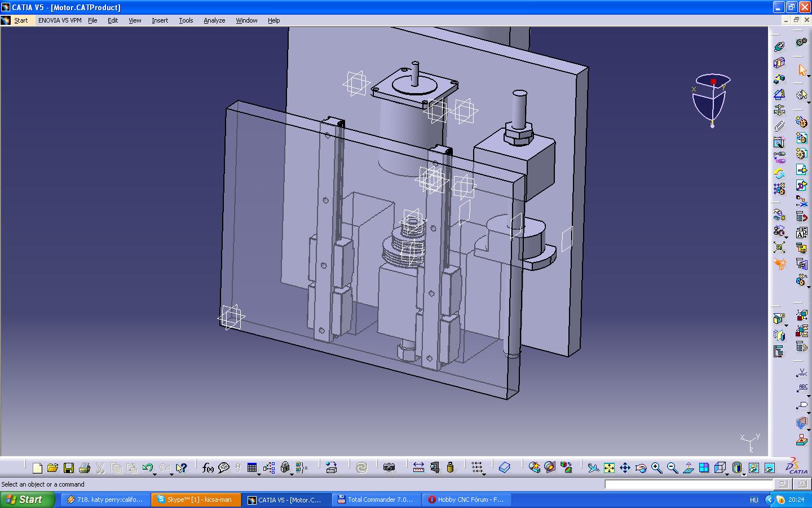Activate the Pan view tool
The height and width of the screenshot is (508, 812).
point(625,468)
